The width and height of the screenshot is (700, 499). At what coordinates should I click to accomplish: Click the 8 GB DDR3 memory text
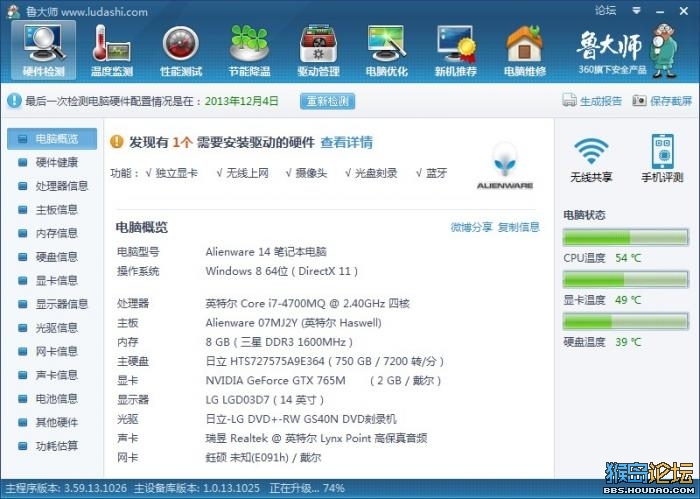tap(279, 342)
